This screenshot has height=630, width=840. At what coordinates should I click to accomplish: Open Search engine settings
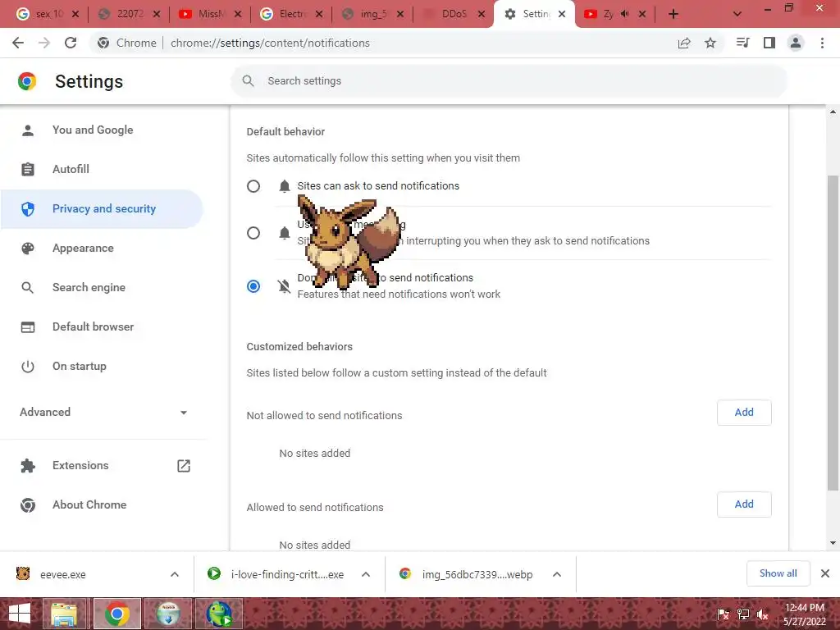click(89, 288)
